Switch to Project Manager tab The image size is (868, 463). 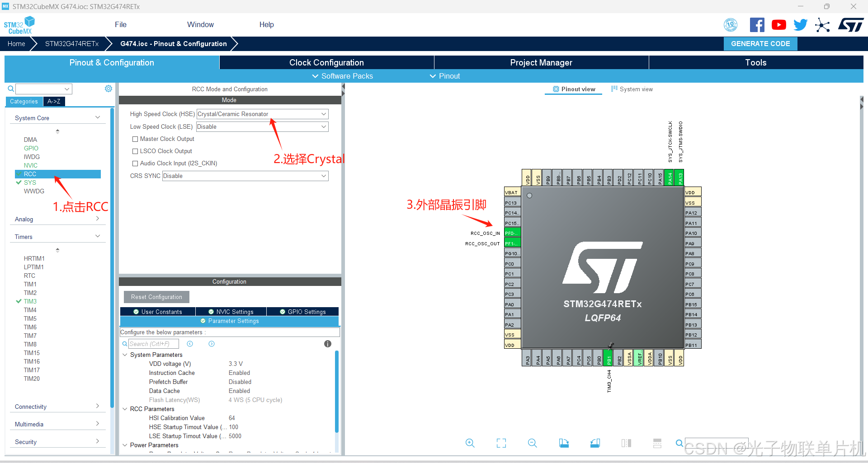(541, 62)
